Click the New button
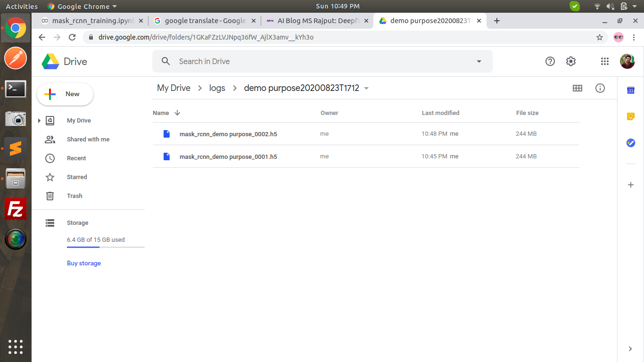Screen dimensions: 644x362 click(x=65, y=94)
